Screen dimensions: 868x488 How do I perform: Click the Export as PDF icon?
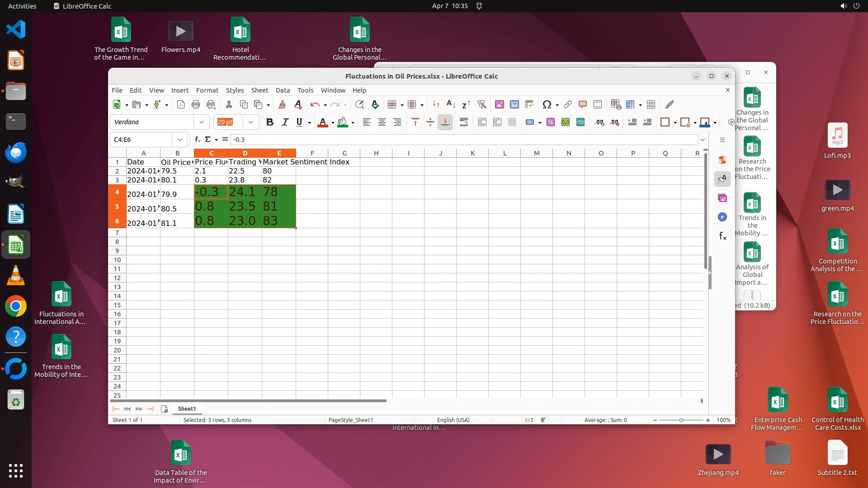click(x=181, y=105)
